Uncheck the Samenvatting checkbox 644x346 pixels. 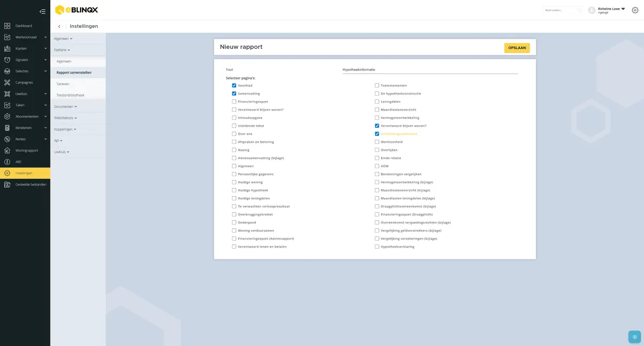click(x=234, y=93)
